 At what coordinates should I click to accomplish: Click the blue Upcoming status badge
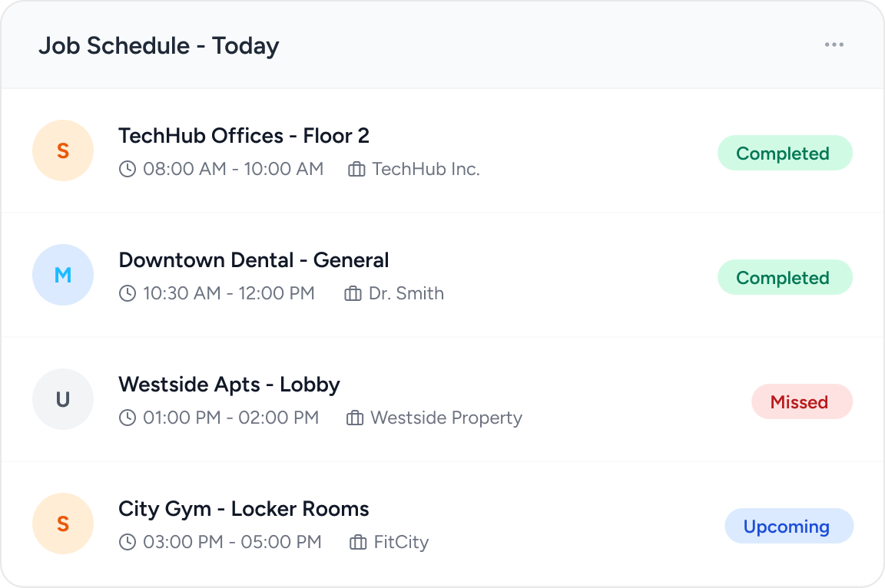[x=788, y=526]
